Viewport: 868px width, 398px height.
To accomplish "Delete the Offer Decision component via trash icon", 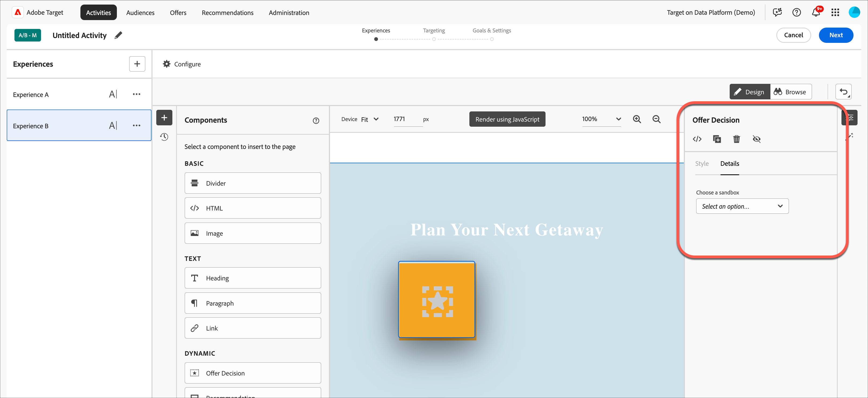I will (736, 139).
